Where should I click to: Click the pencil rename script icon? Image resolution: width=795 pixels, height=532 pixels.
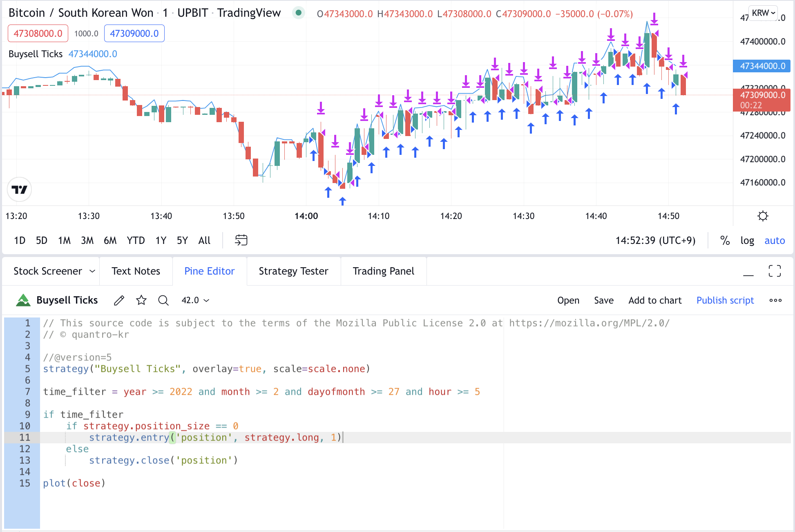point(119,300)
